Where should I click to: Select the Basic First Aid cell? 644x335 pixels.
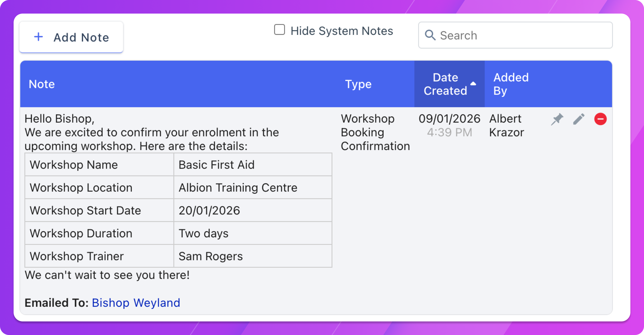[253, 165]
